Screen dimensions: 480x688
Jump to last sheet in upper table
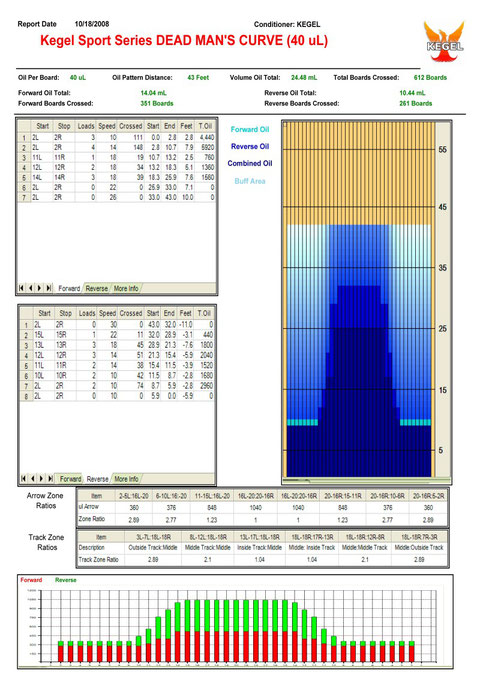pyautogui.click(x=49, y=288)
